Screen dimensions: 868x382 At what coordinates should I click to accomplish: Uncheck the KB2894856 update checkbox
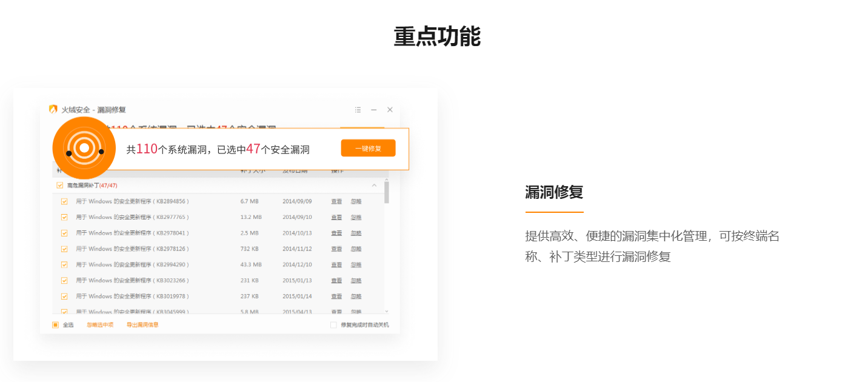click(x=64, y=201)
